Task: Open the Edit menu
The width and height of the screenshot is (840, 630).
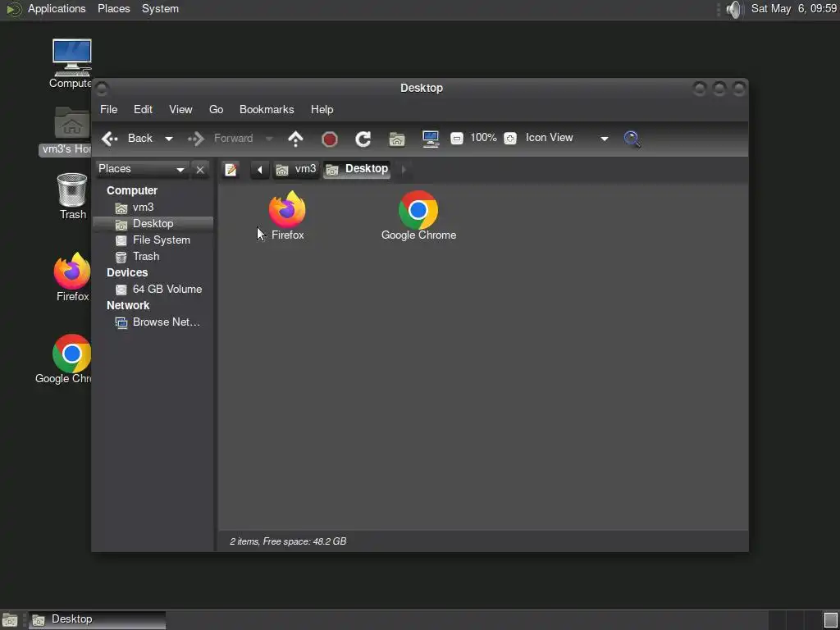Action: pyautogui.click(x=143, y=109)
